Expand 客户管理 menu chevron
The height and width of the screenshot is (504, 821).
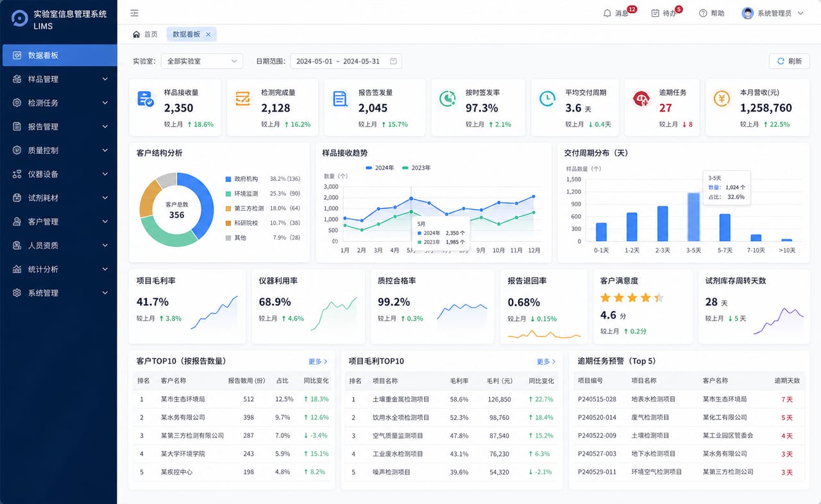click(105, 221)
